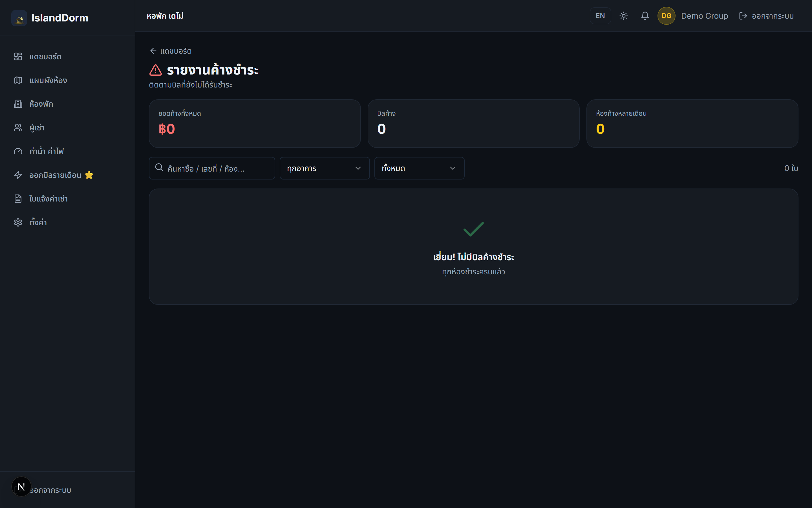The image size is (812, 508).
Task: Open the แดชบอร์ด dashboard grid icon
Action: point(18,56)
